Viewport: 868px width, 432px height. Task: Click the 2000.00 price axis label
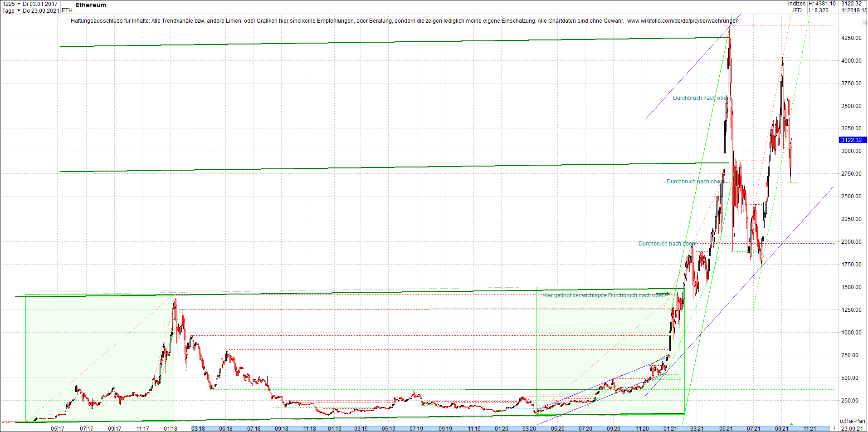[851, 242]
